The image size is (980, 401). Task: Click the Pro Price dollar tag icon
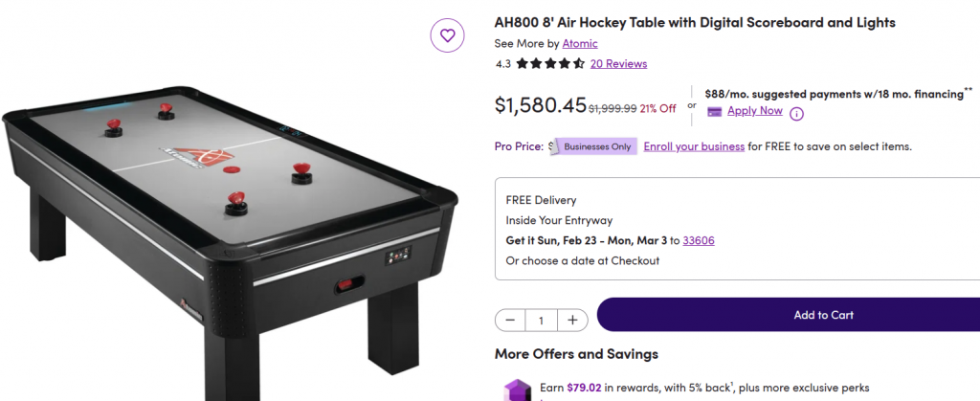click(x=551, y=146)
